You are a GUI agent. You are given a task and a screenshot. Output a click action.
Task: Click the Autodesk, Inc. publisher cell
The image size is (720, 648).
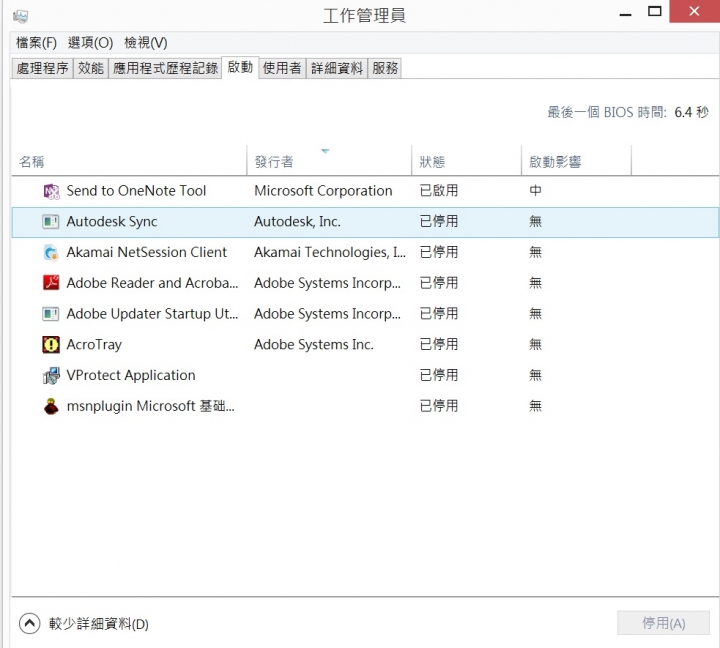point(298,221)
